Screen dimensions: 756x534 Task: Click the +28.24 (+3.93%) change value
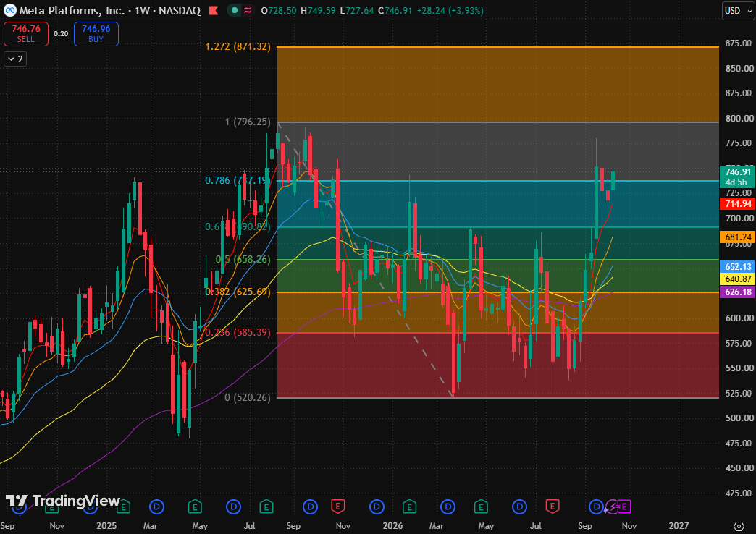click(x=450, y=10)
